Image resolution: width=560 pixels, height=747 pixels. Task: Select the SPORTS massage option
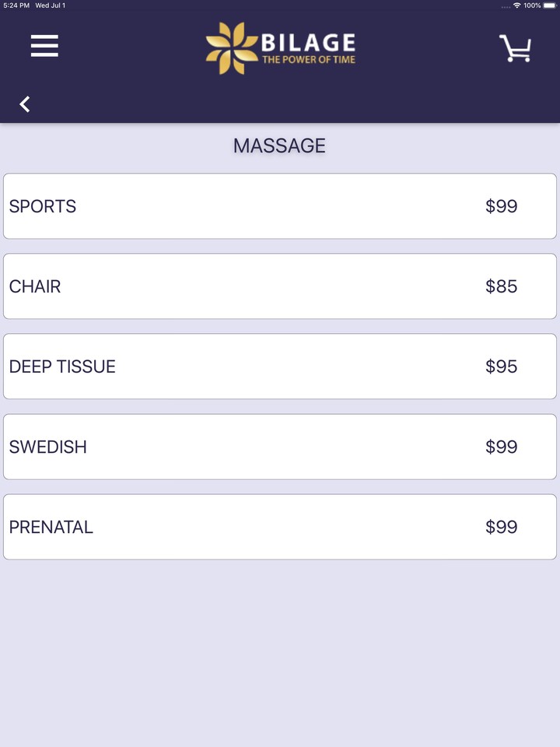coord(43,206)
